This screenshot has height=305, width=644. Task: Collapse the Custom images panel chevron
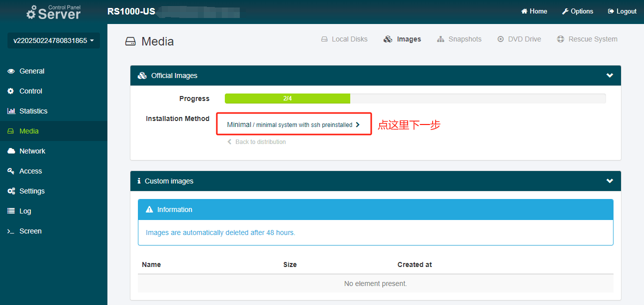pyautogui.click(x=610, y=181)
